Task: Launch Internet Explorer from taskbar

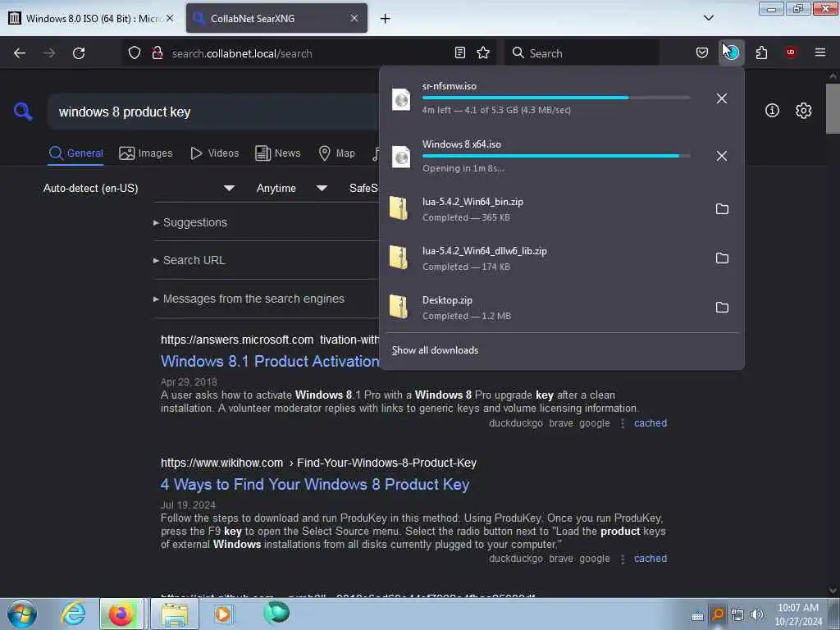Action: (73, 614)
